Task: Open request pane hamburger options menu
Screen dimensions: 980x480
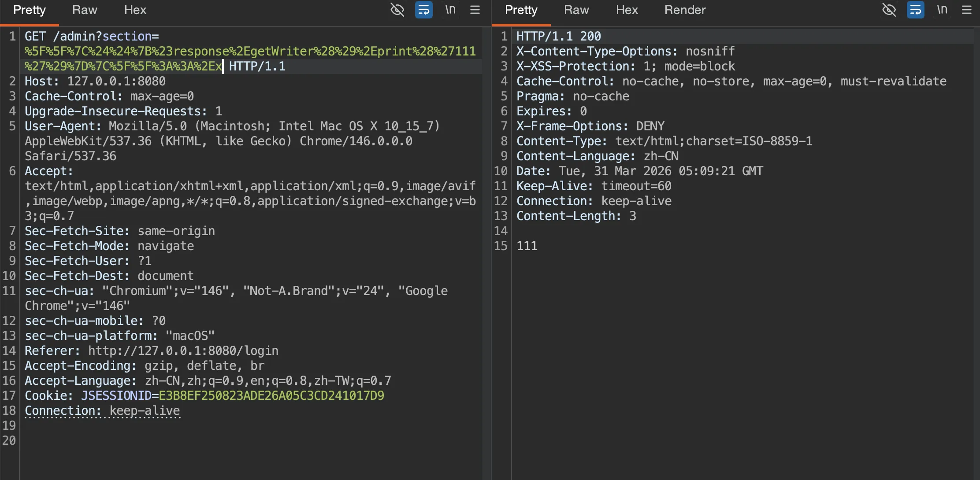Action: click(x=475, y=10)
